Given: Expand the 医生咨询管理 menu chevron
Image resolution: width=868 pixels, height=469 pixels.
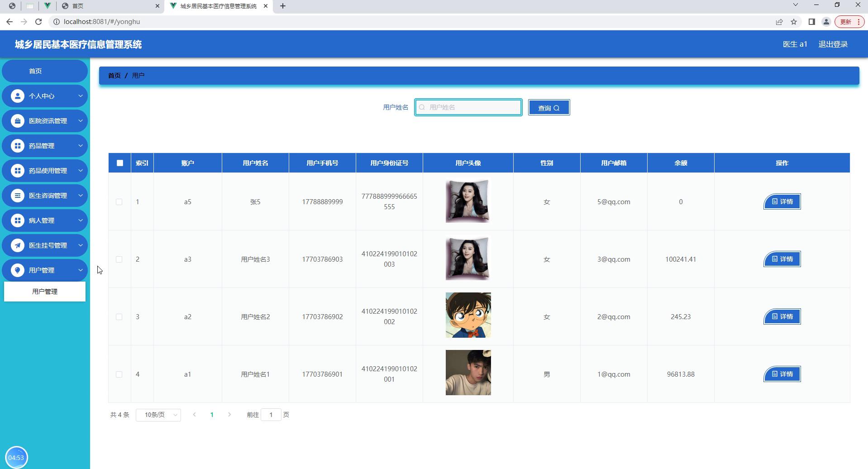Looking at the screenshot, I should pyautogui.click(x=80, y=196).
